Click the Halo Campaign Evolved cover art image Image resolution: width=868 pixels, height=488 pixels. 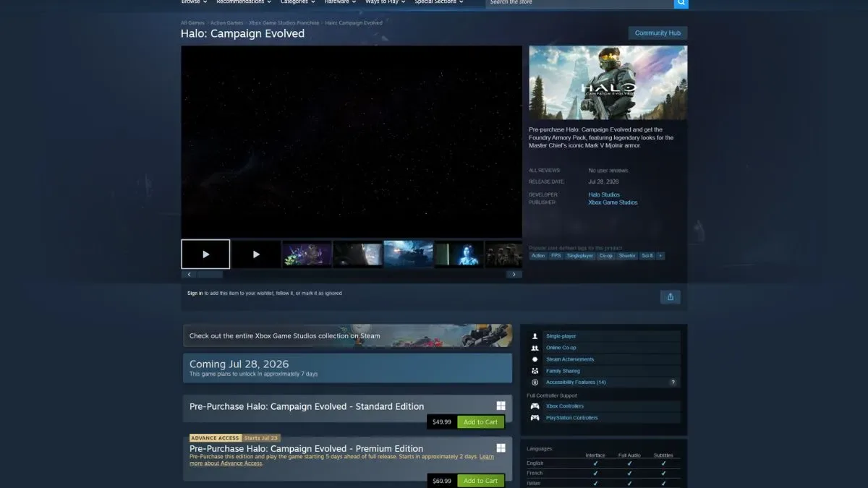click(x=608, y=82)
